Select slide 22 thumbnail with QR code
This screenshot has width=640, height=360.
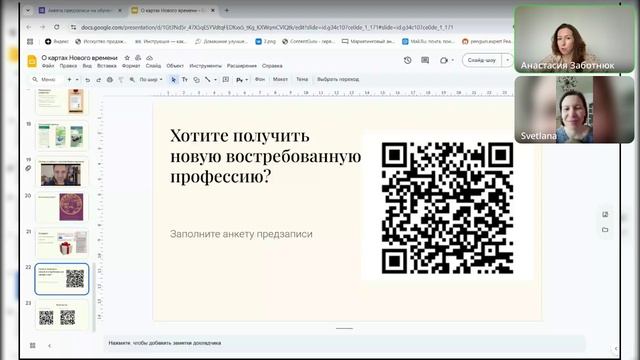(x=62, y=279)
